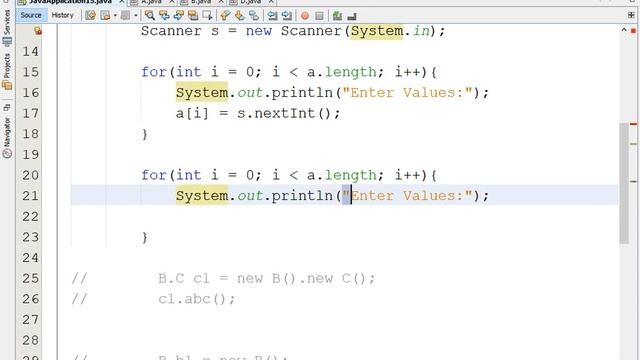The height and width of the screenshot is (360, 640).
Task: Switch to the B.java editor tab
Action: click(x=201, y=2)
